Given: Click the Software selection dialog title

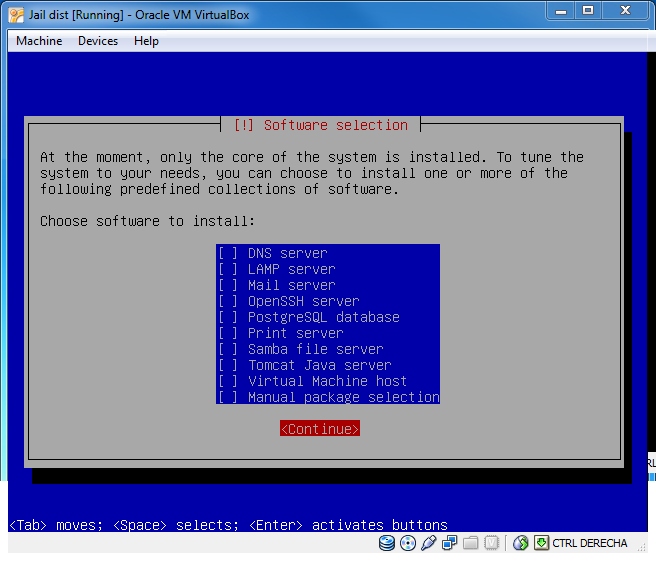Looking at the screenshot, I should [x=320, y=125].
